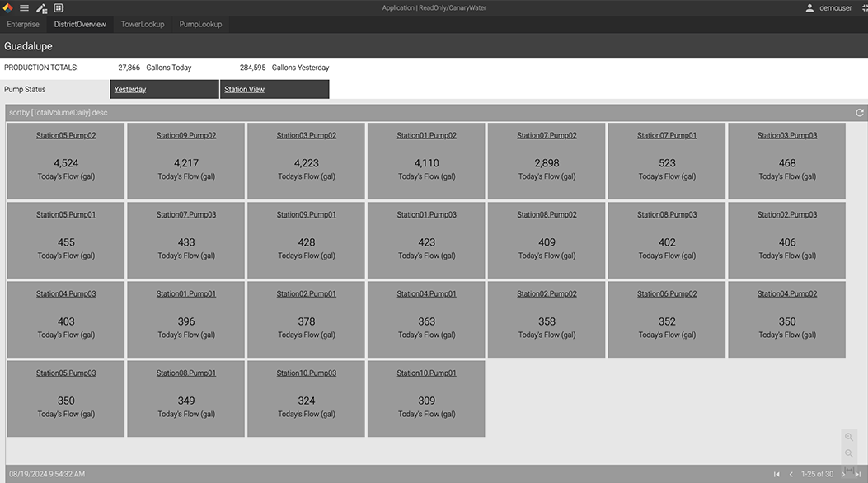
Task: Click the Station View button
Action: (274, 90)
